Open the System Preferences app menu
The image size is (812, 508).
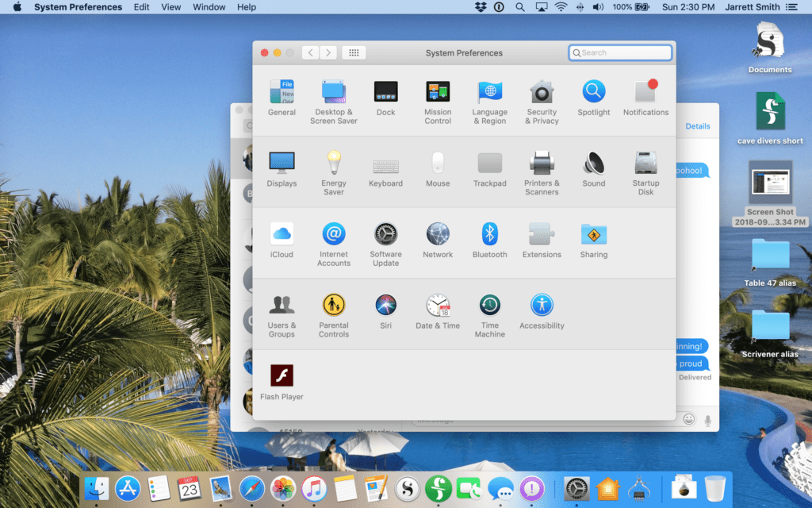[x=79, y=6]
